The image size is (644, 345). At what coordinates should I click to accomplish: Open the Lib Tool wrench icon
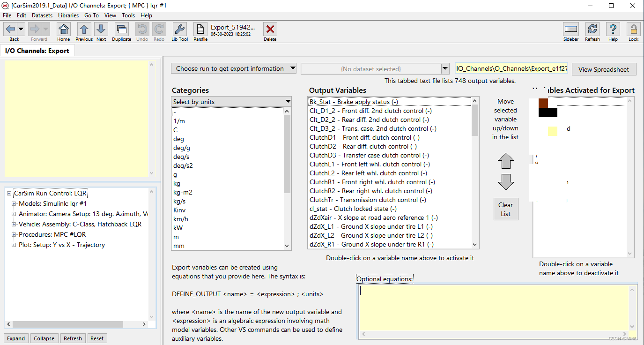click(x=179, y=30)
